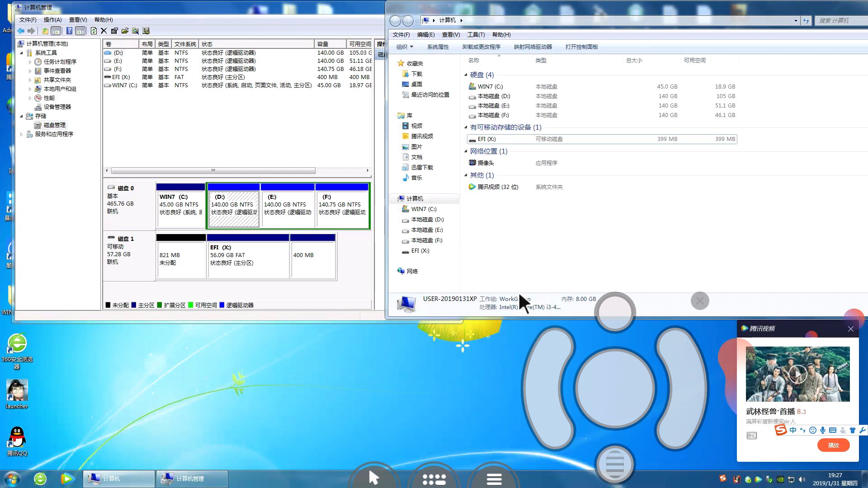Click the blue Back arrow in Computer Management

(x=21, y=31)
